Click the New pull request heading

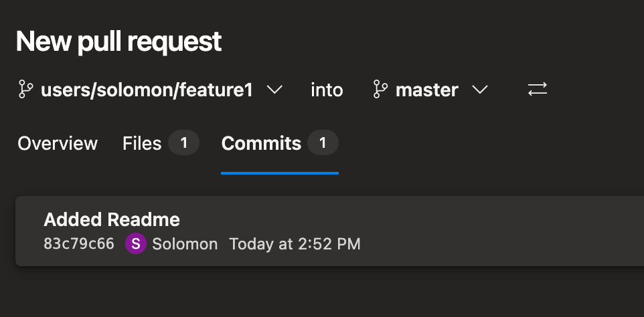pyautogui.click(x=118, y=41)
